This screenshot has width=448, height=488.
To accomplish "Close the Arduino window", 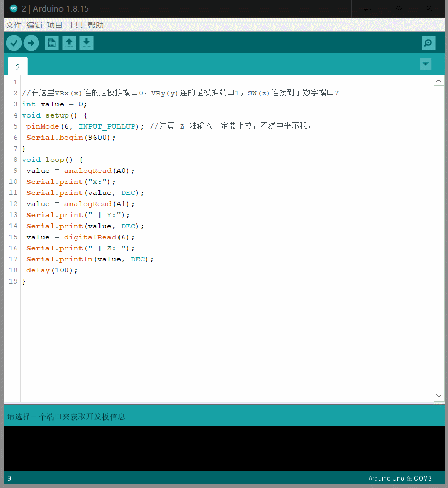I will [430, 9].
